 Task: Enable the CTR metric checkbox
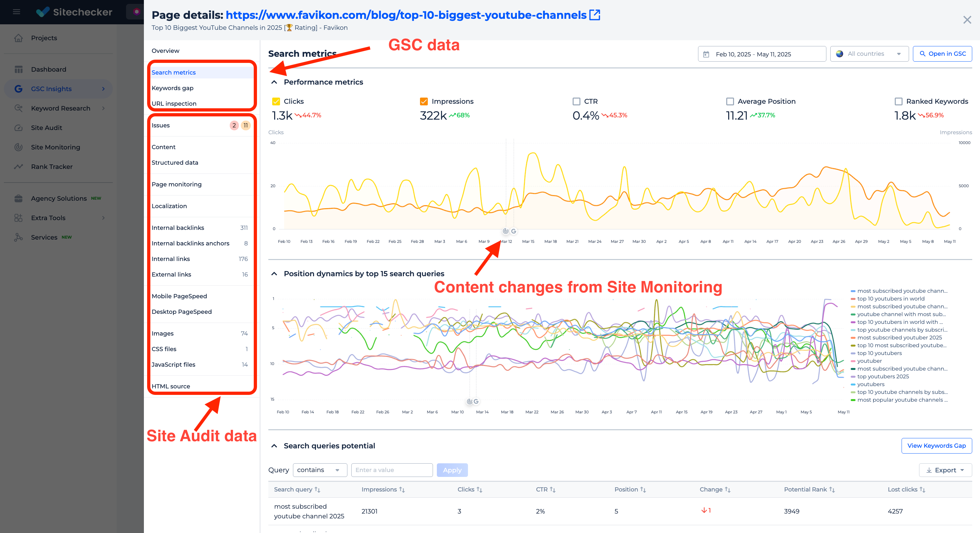(576, 101)
